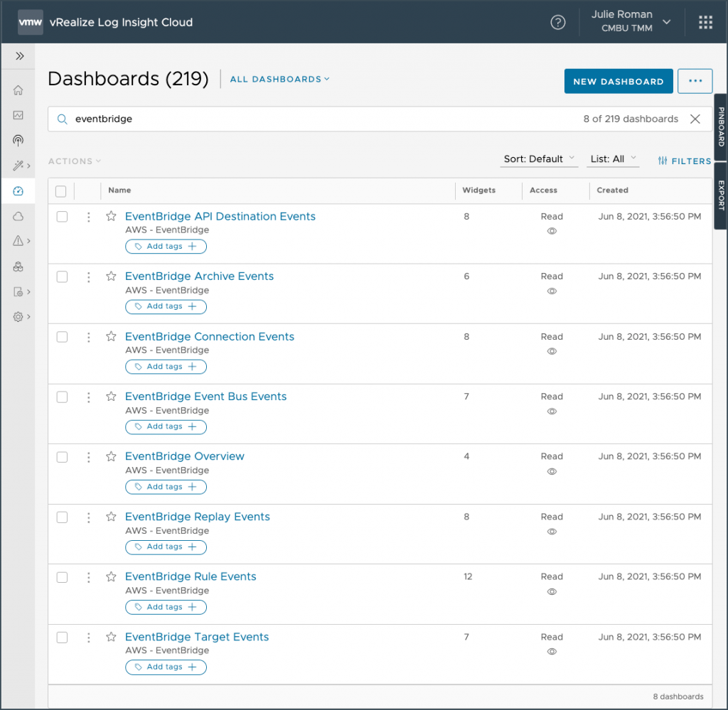Open the ACTIONS dropdown
The image size is (728, 710).
point(74,161)
